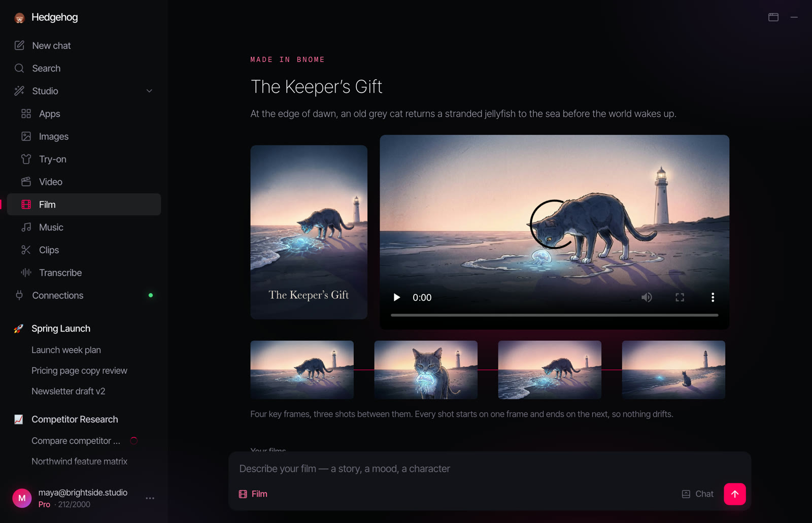
Task: Select the Film item in the sidebar
Action: pos(84,205)
